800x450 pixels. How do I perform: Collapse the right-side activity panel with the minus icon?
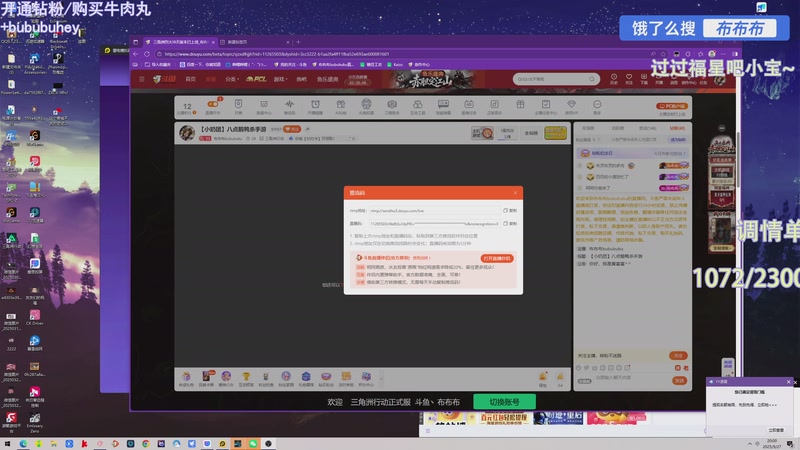tap(721, 128)
